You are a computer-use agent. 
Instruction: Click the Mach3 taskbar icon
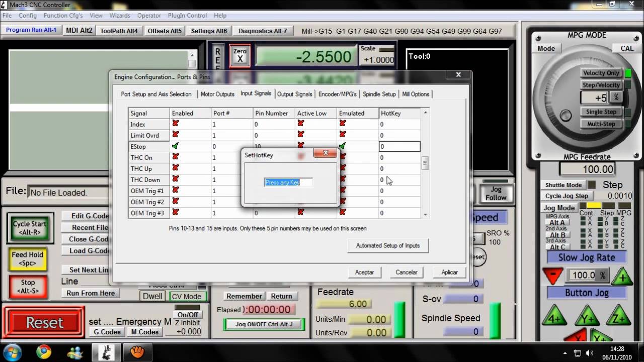pyautogui.click(x=106, y=351)
